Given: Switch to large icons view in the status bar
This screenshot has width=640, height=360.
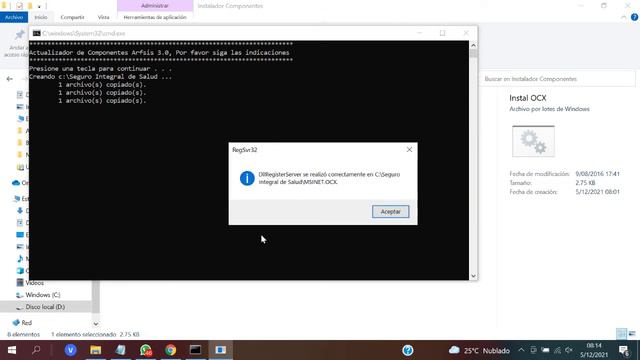Looking at the screenshot, I should pos(632,333).
